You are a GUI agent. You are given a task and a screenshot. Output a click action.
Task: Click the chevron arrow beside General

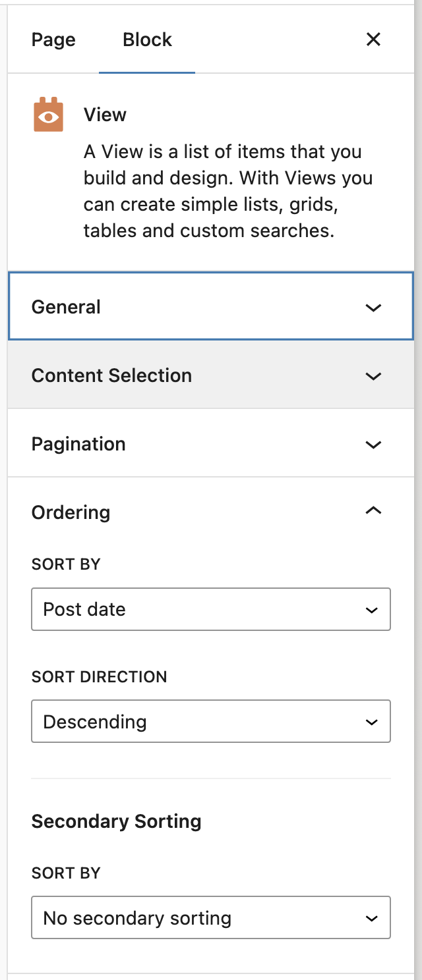373,308
